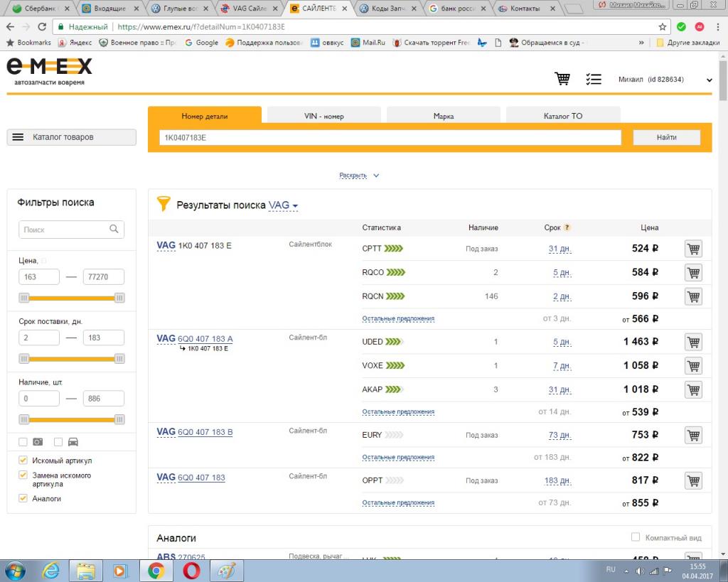Switch to the VIN - номер tab
Viewport: 728px width, 582px height.
[x=324, y=116]
